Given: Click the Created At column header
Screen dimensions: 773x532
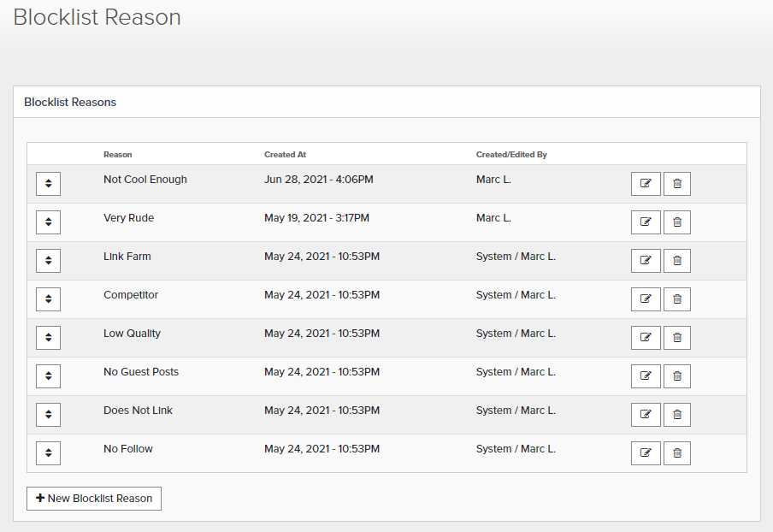Looking at the screenshot, I should 285,154.
